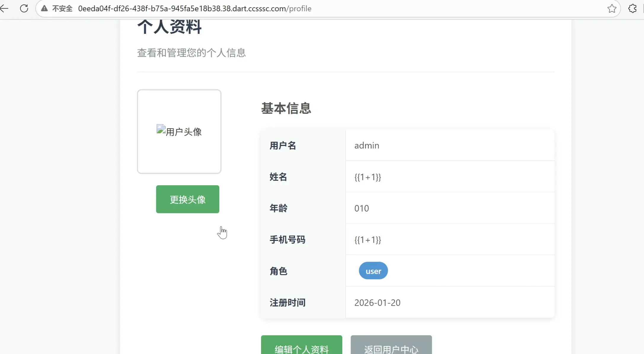Click the 个人资料 page title

(x=169, y=27)
